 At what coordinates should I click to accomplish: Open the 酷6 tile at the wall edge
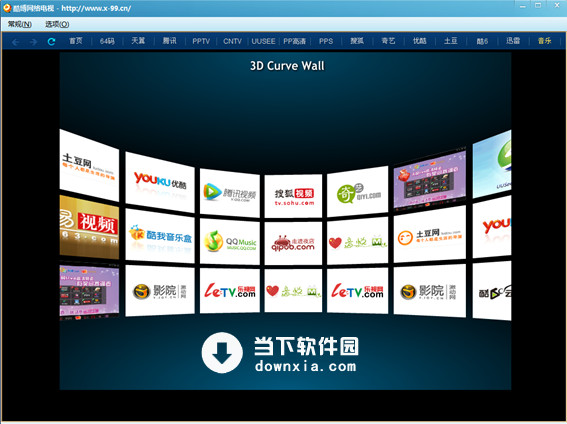492,291
